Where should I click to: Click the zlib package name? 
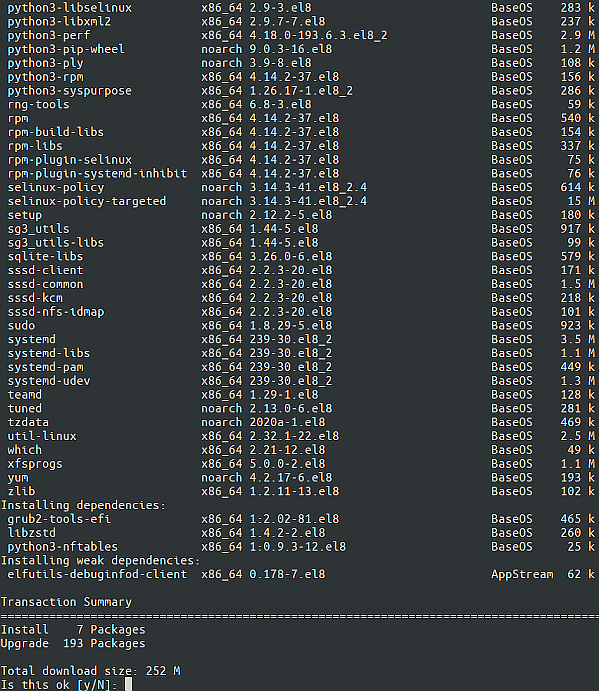pos(21,491)
